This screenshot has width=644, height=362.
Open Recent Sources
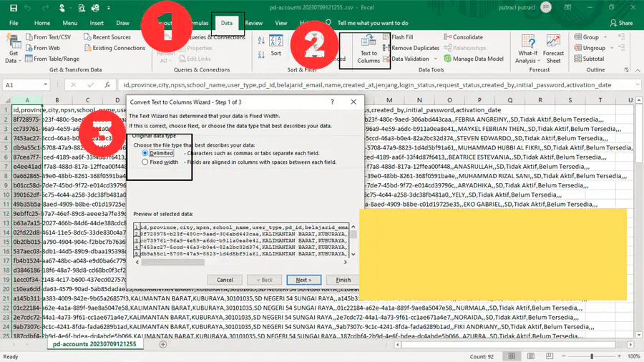point(107,37)
